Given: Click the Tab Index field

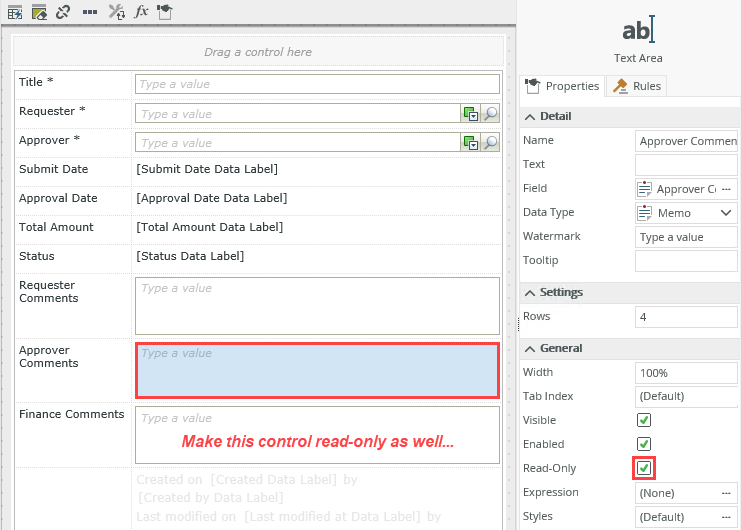Looking at the screenshot, I should coord(686,396).
